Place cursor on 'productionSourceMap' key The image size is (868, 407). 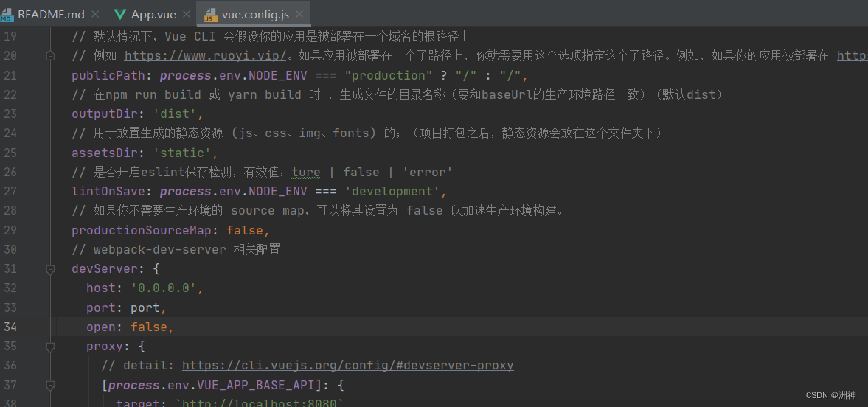point(141,230)
